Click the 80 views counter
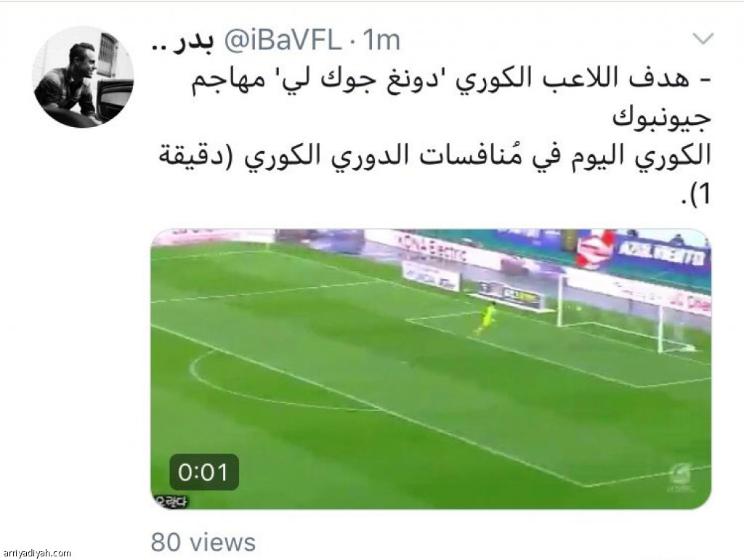This screenshot has height=560, width=744. (203, 542)
